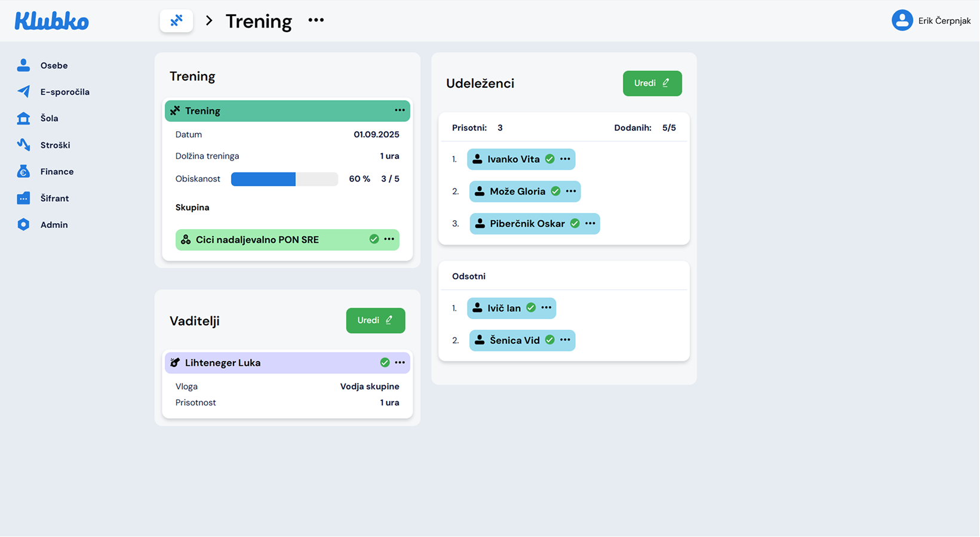This screenshot has height=537, width=980.
Task: Click the Šola building icon
Action: [23, 118]
